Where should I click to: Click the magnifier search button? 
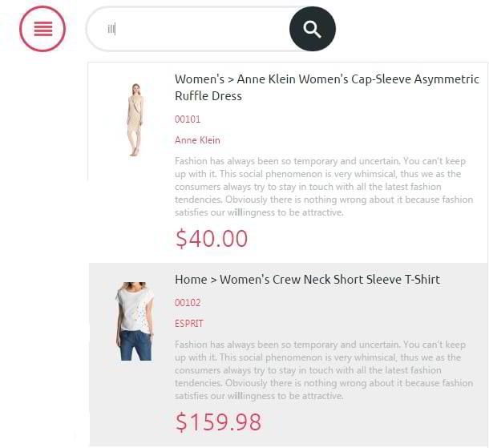pos(313,29)
